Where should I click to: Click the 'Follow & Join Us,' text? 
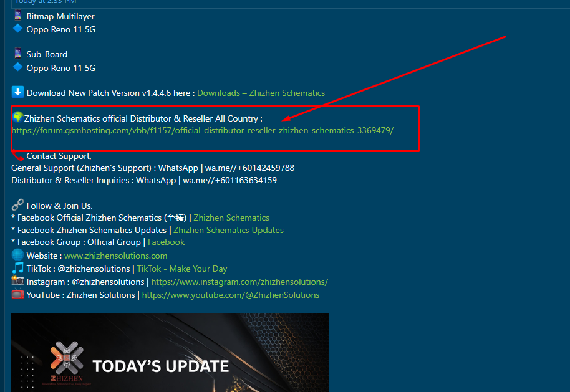pos(60,206)
